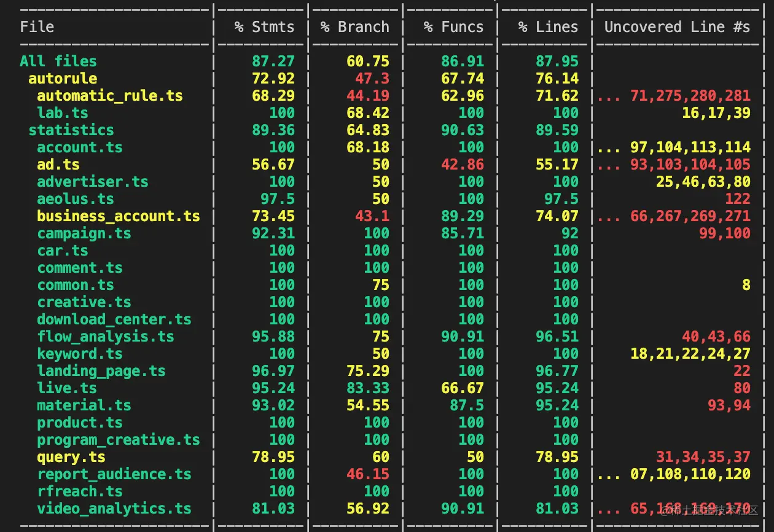Select the comment.ts file name

[80, 268]
